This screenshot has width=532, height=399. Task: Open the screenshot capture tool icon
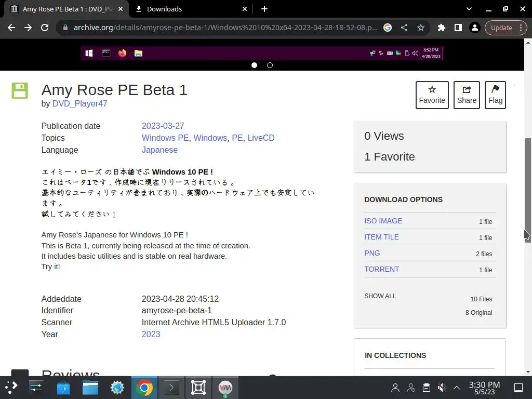coord(198,388)
